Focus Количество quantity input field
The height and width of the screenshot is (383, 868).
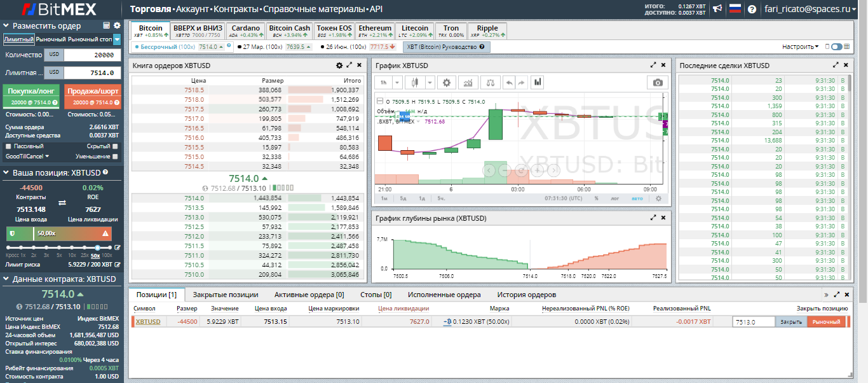pyautogui.click(x=92, y=55)
